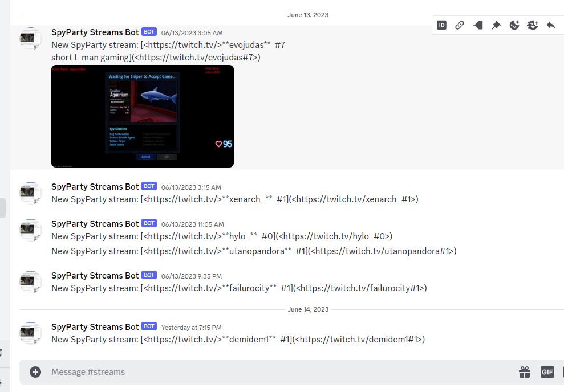Open SpyParty Streams Bot profile from Yesterday 7:15 PM message
Image resolution: width=564 pixels, height=392 pixels.
pyautogui.click(x=95, y=327)
